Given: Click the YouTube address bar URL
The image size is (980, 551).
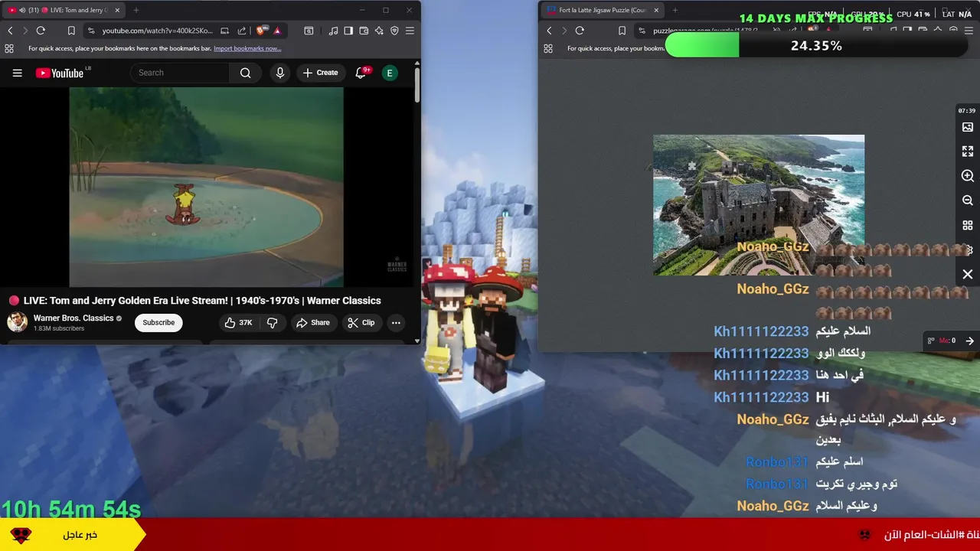Looking at the screenshot, I should 158,31.
